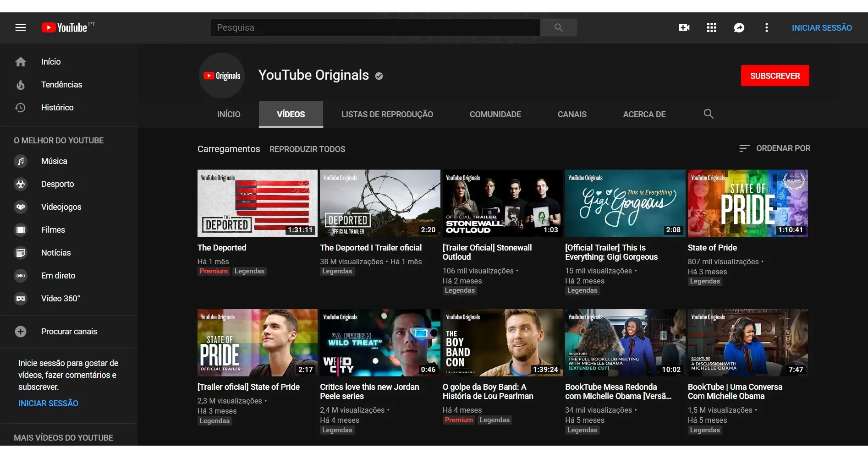Open the YouTube apps grid icon
Viewport: 868px width, 458px height.
[x=711, y=27]
